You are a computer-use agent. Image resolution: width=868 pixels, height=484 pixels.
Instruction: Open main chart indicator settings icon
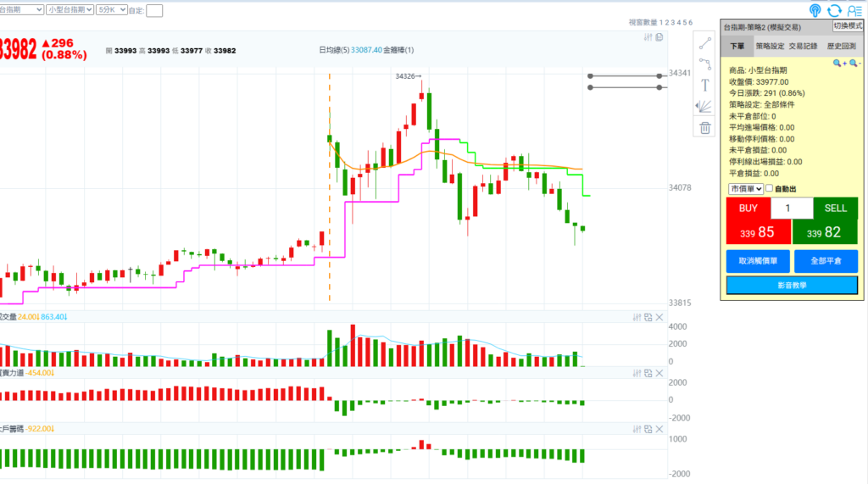(648, 37)
